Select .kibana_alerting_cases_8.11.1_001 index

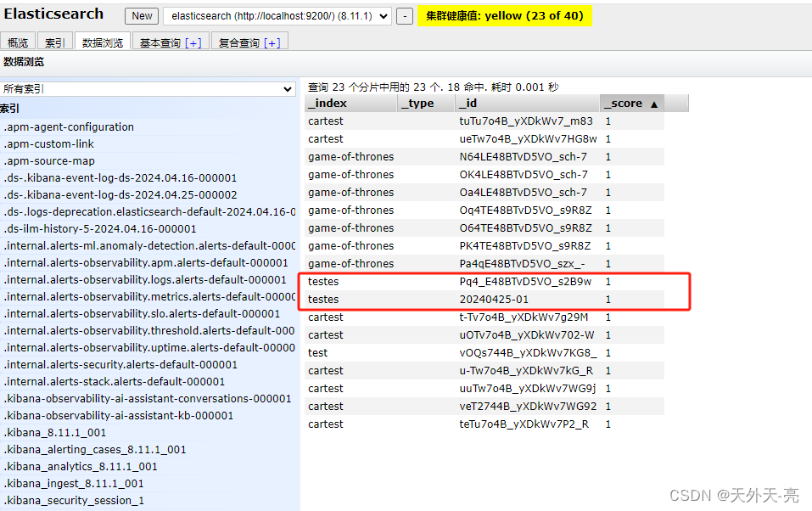95,450
